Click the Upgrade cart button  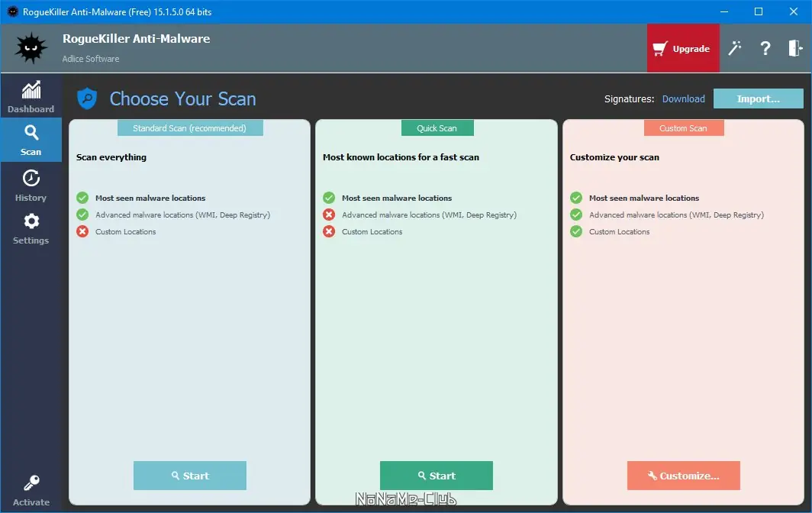click(682, 48)
